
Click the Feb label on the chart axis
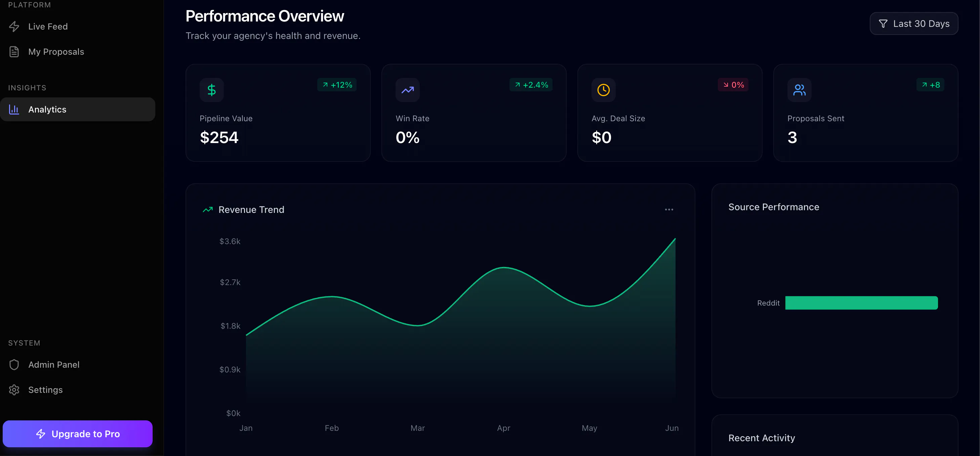(332, 428)
